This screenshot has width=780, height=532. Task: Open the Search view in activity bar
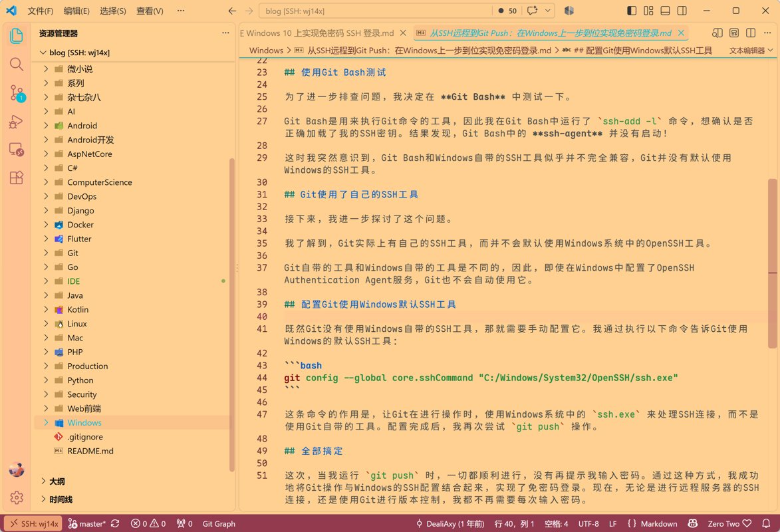click(17, 65)
